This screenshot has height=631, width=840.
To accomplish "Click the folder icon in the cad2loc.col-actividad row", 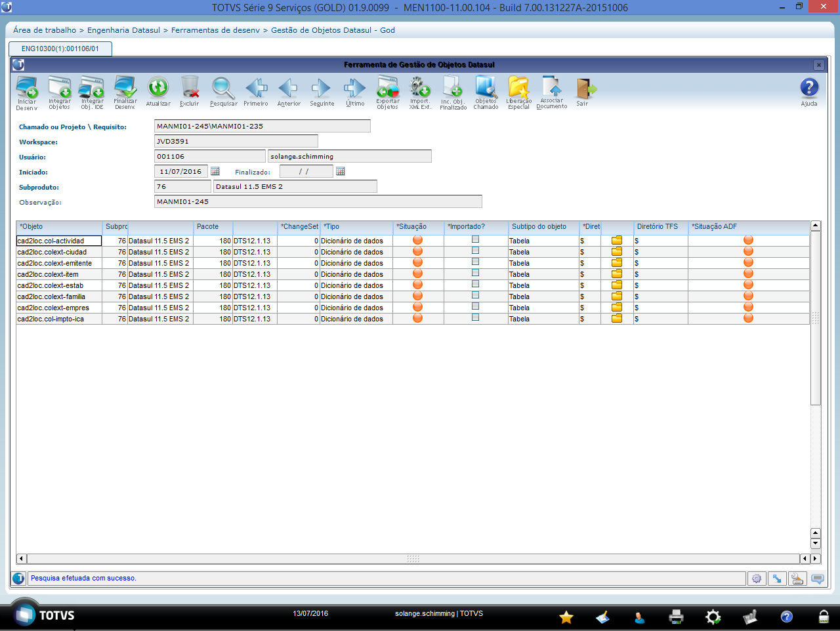I will tap(617, 241).
